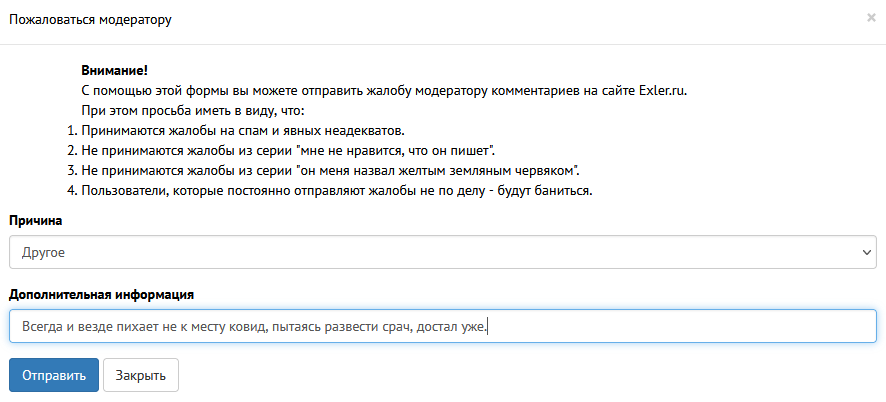Click the "Причина" field label
This screenshot has width=886, height=402.
point(36,220)
